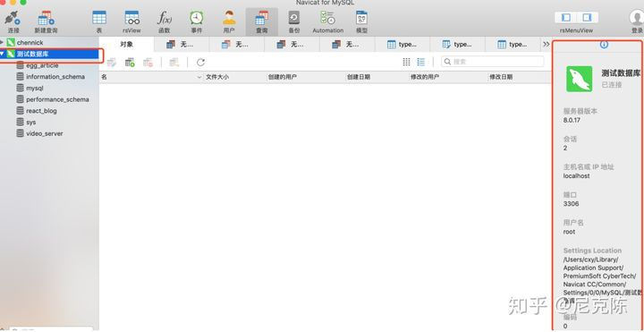Viewport: 644px width, 332px height.
Task: Switch to list detail view
Action: click(421, 62)
